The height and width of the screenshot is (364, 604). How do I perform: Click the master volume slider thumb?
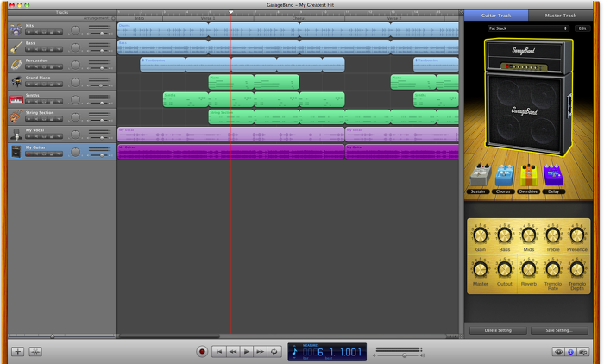pyautogui.click(x=404, y=355)
